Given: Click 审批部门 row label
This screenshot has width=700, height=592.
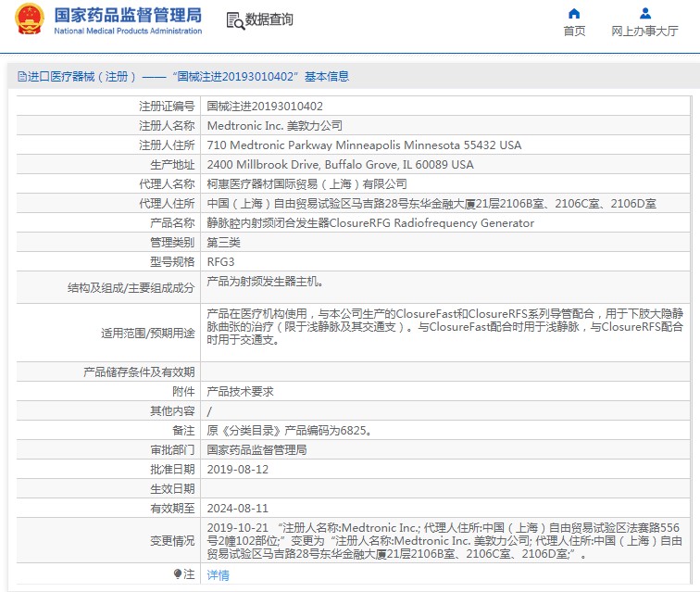Looking at the screenshot, I should coord(172,450).
